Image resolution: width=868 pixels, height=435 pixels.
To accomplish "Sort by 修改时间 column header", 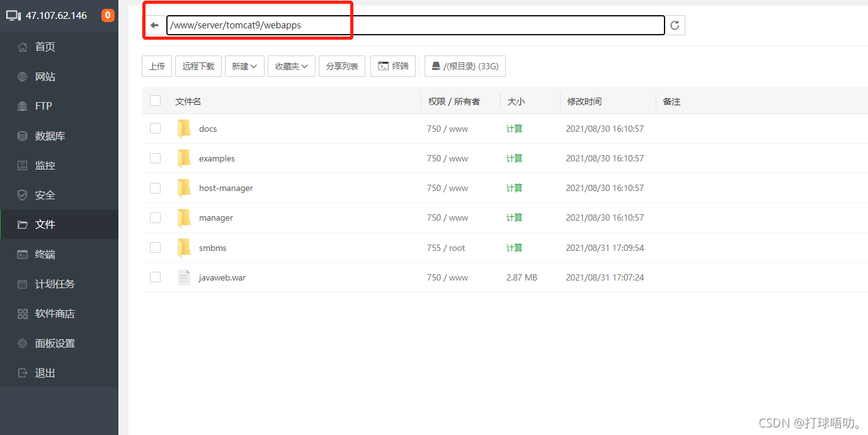I will (584, 101).
